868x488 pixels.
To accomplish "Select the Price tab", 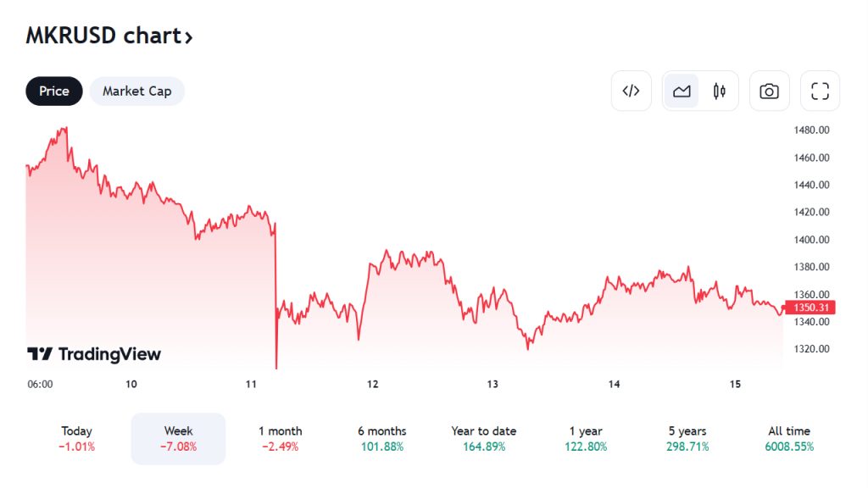I will click(x=54, y=91).
